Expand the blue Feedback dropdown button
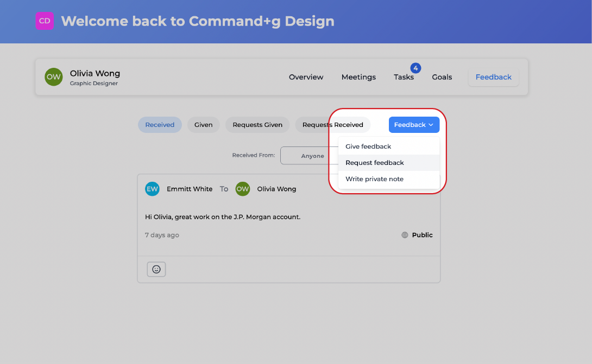 [414, 125]
